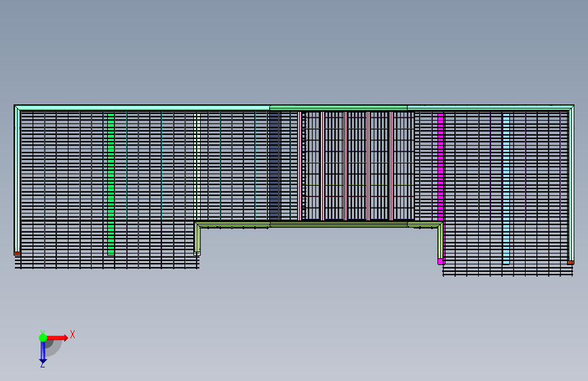Select the middle pink vertical bar of the central grille

point(345,166)
